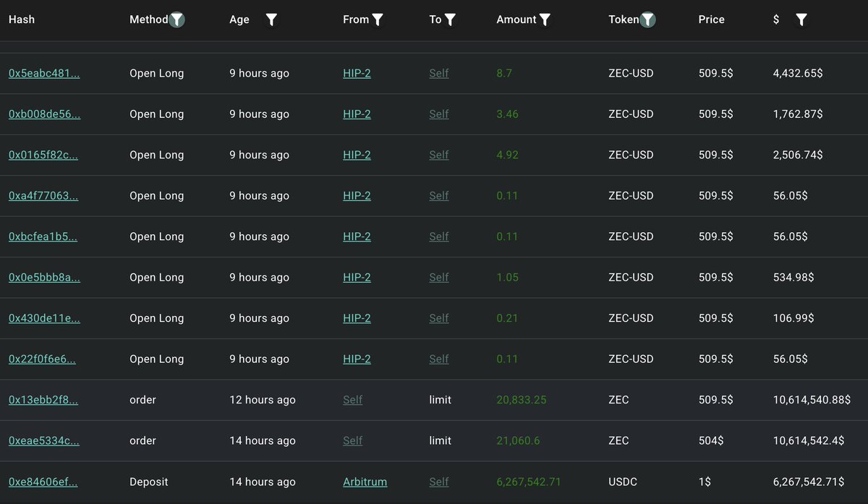
Task: Click the From column filter icon
Action: pyautogui.click(x=378, y=20)
